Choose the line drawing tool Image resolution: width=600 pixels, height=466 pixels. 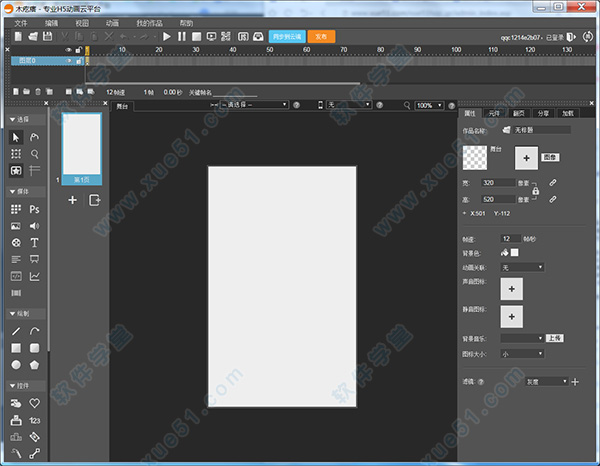(x=15, y=331)
